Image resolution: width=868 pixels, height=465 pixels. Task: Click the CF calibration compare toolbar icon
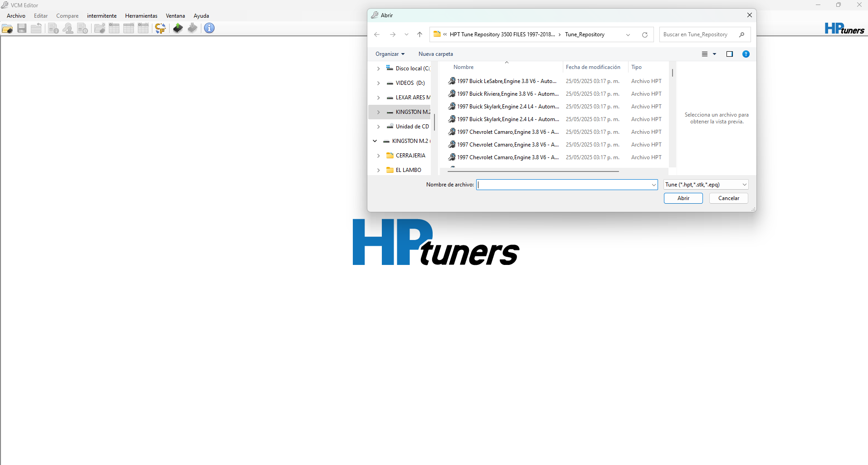160,29
